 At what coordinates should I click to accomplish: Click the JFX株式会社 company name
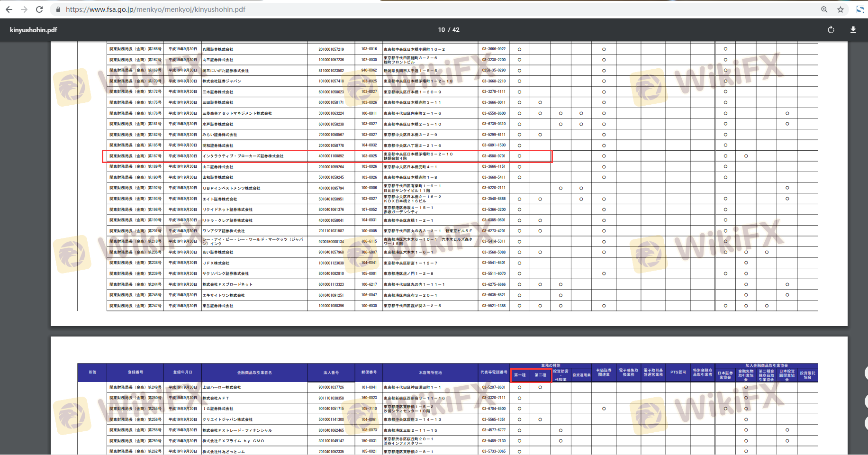click(216, 263)
